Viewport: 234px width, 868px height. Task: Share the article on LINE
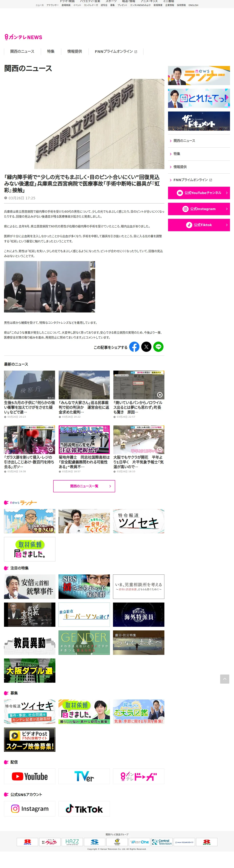(159, 347)
